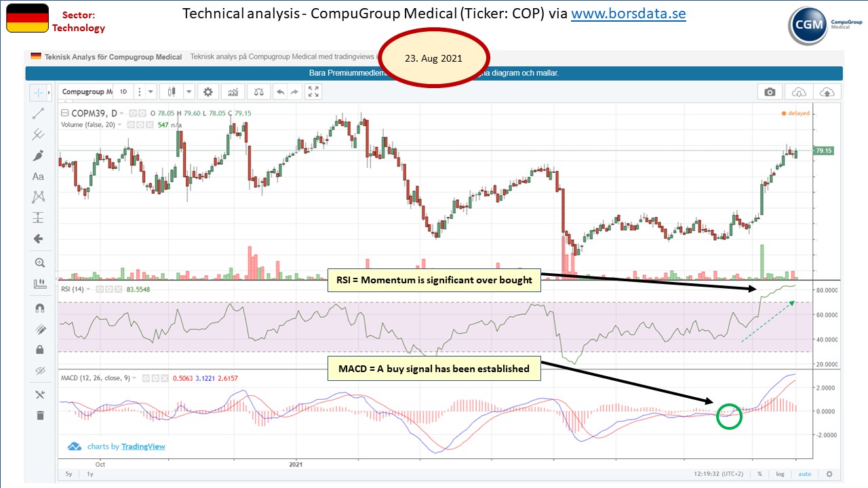Viewport: 868px width, 488px height.
Task: Take a chart snapshot with camera
Action: [x=770, y=92]
